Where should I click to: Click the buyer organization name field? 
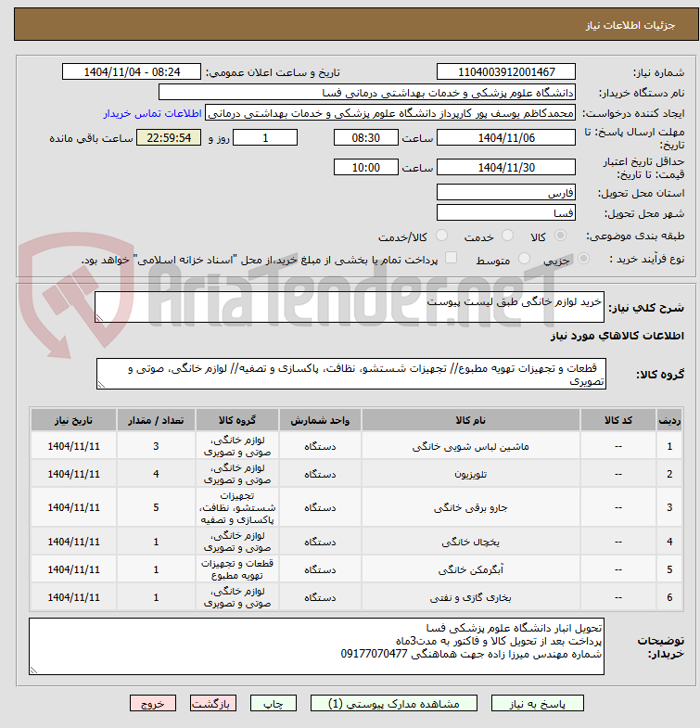pyautogui.click(x=367, y=93)
